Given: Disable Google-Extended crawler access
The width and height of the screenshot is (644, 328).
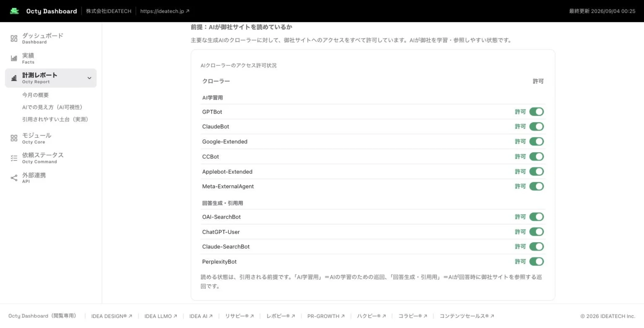Looking at the screenshot, I should pos(537,141).
